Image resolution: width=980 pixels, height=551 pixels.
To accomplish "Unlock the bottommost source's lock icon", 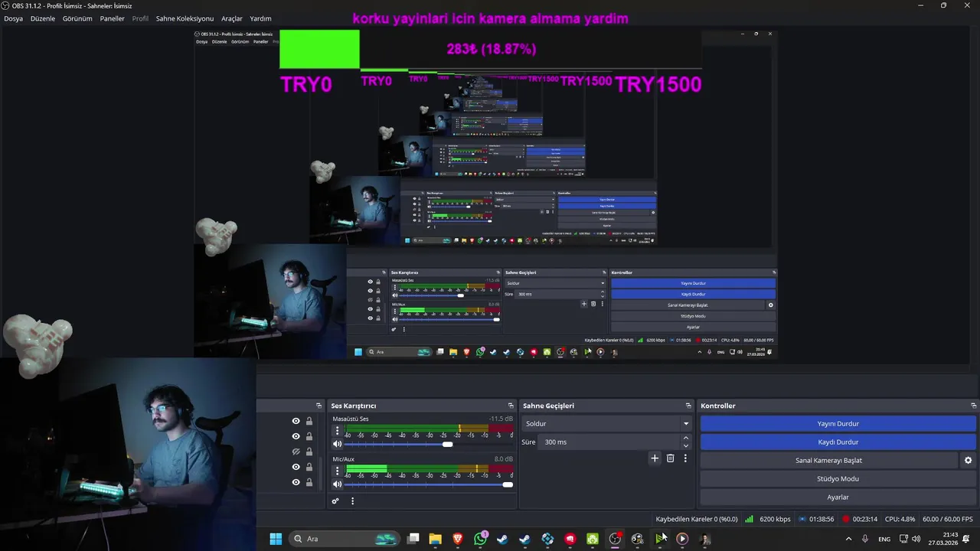I will (309, 482).
